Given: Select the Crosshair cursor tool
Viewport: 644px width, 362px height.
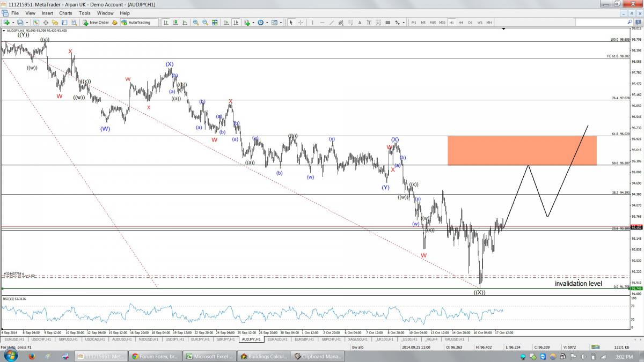Looking at the screenshot, I should coord(300,23).
